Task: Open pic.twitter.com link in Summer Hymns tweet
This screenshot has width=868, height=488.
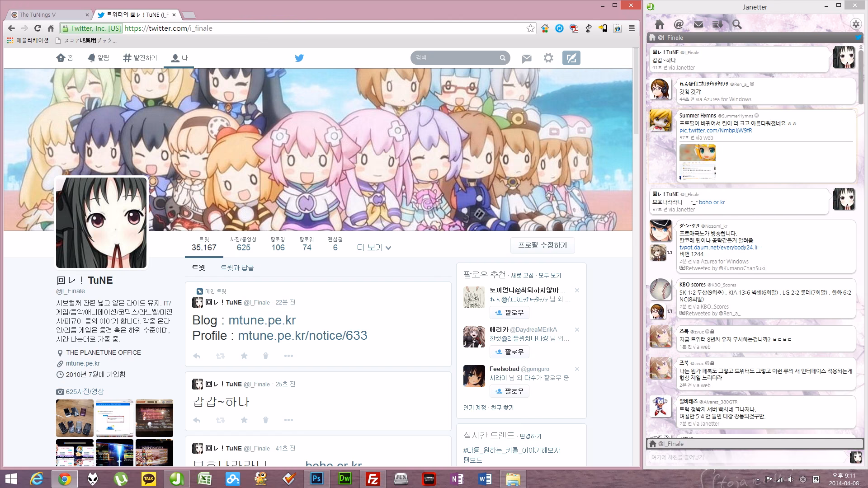Action: click(x=716, y=130)
